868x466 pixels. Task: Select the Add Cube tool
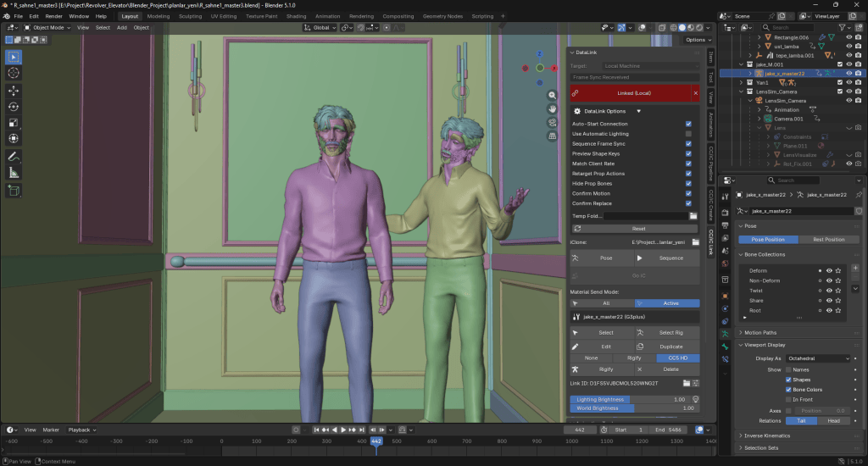[14, 191]
